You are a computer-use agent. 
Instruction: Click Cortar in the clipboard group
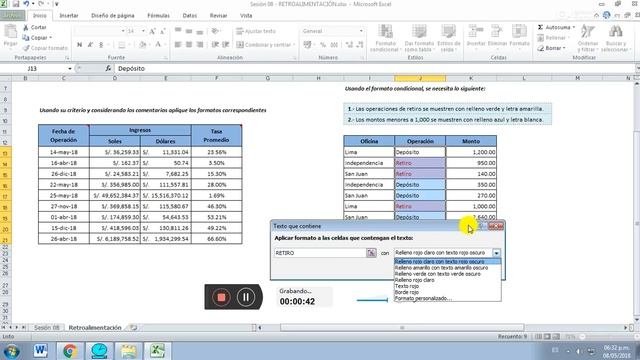tap(35, 27)
